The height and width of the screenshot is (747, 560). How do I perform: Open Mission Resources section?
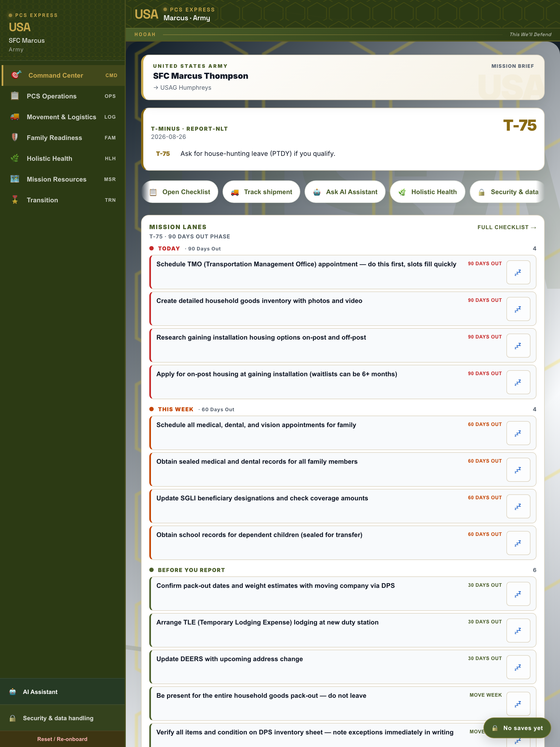[63, 179]
